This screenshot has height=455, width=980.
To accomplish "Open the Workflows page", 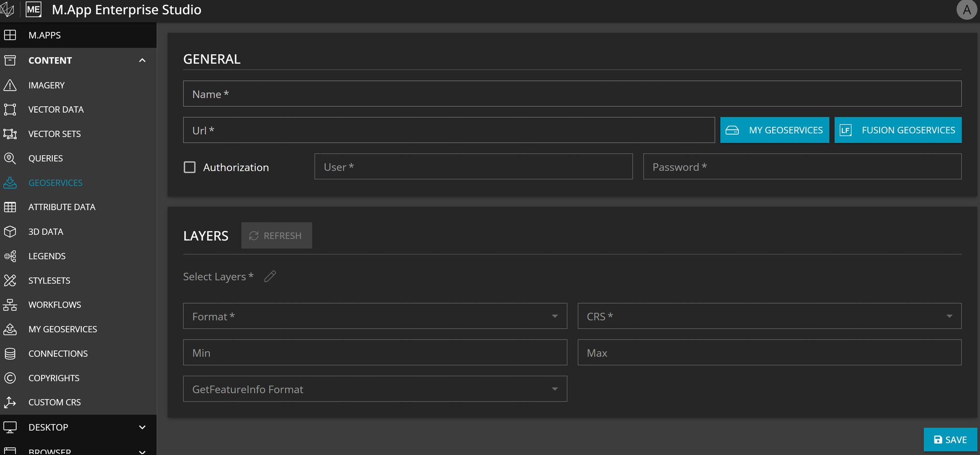I will click(x=78, y=305).
